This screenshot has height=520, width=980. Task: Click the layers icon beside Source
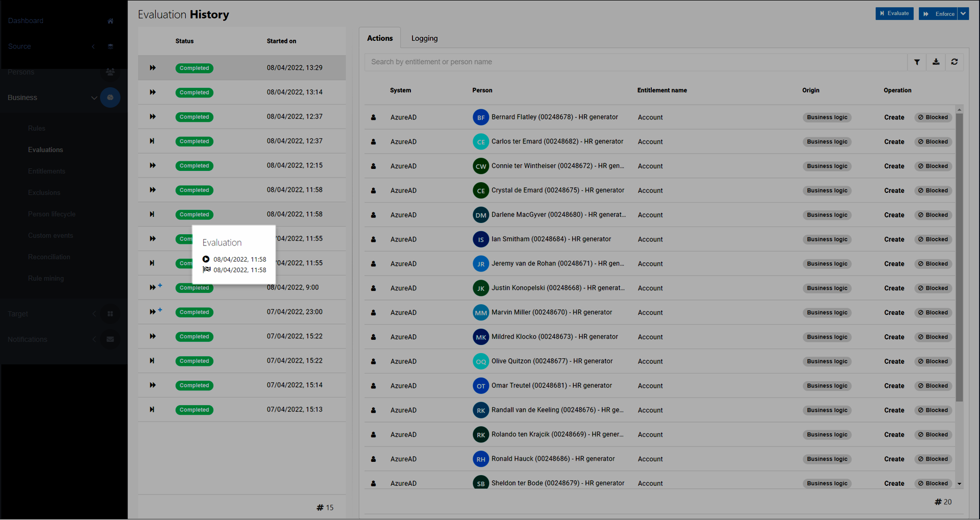(x=110, y=46)
